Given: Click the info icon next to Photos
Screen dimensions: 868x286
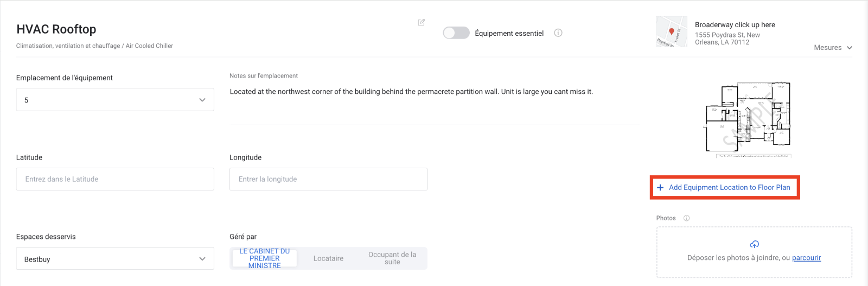Looking at the screenshot, I should click(x=686, y=218).
